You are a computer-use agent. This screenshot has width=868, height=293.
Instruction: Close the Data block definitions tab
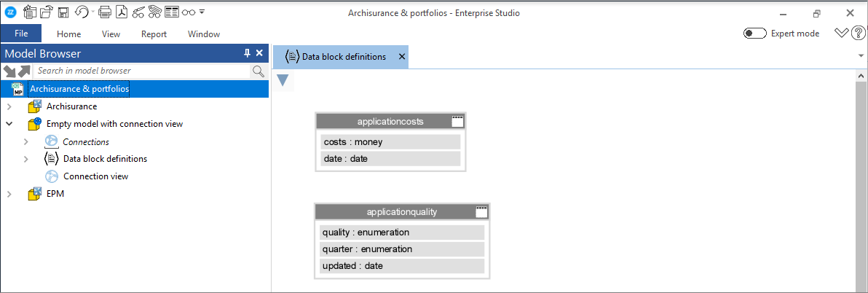(402, 57)
